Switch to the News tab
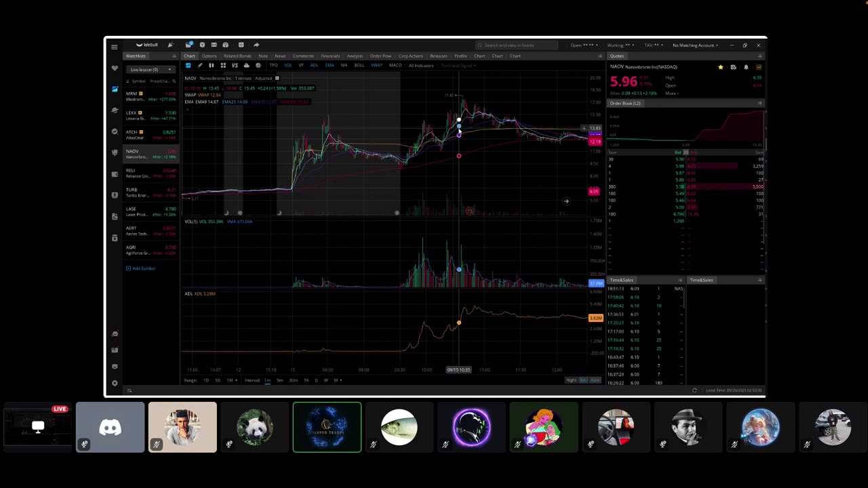The height and width of the screenshot is (488, 868). 280,56
